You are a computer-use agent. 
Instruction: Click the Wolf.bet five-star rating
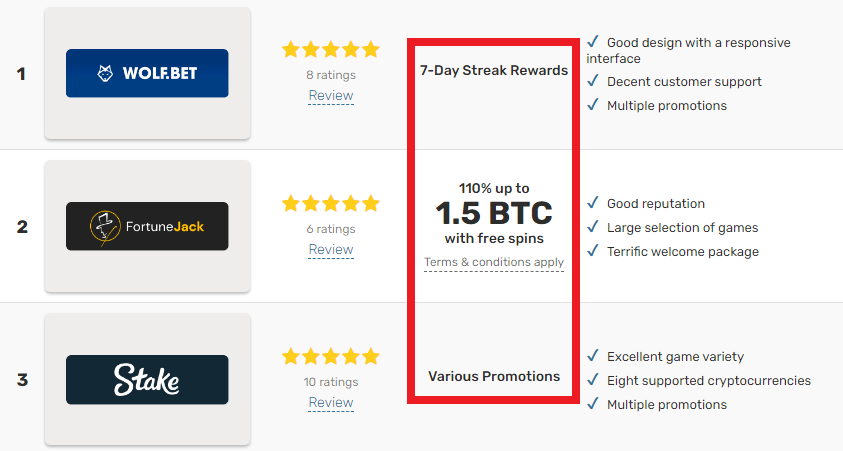click(x=331, y=49)
